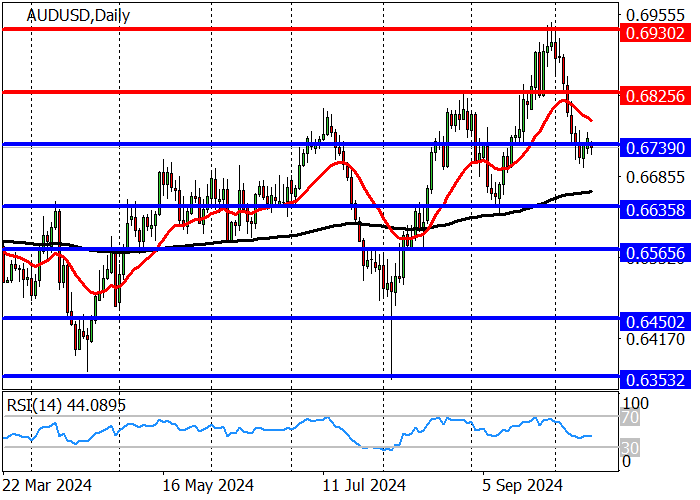Viewport: 700px width, 500px height.
Task: Select the 0.65656 support price label
Action: coord(655,253)
